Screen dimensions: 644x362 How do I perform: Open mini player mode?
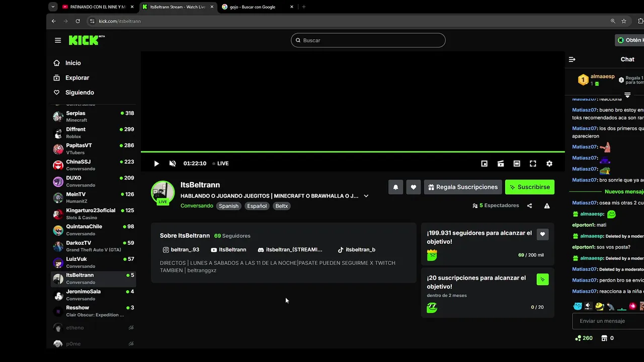pos(485,163)
